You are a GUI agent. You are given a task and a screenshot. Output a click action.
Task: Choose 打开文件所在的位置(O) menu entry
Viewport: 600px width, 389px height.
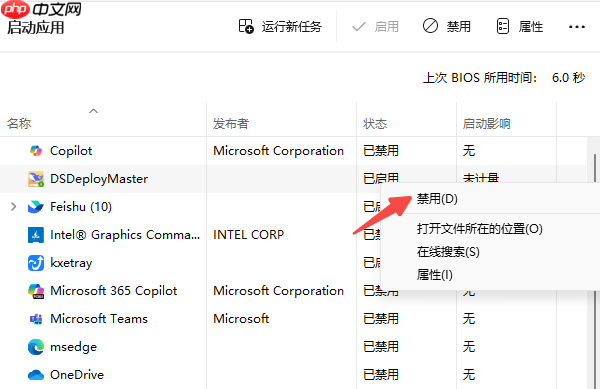[479, 229]
